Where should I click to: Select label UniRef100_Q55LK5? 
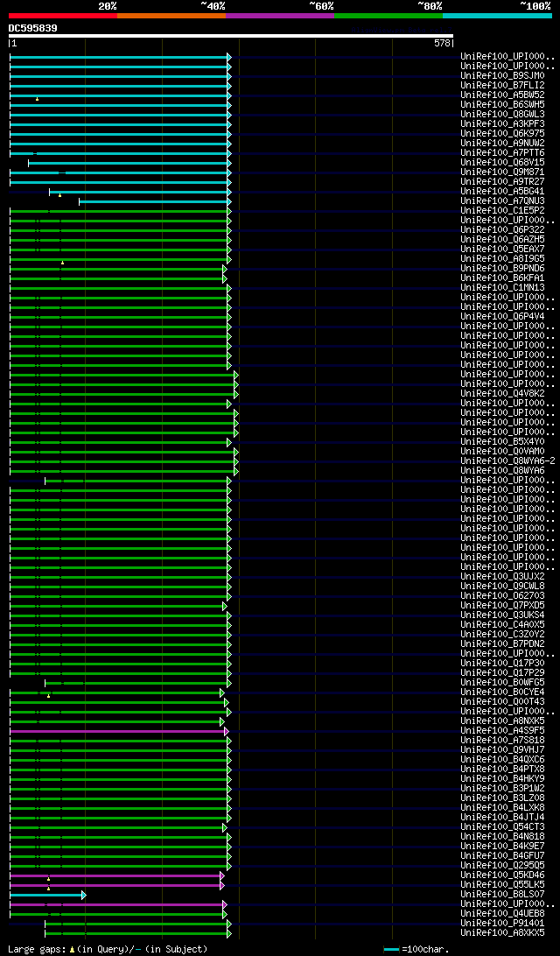click(503, 885)
